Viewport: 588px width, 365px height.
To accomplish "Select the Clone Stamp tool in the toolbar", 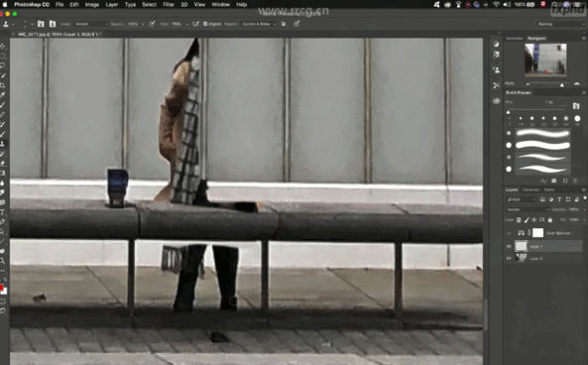I will [x=3, y=144].
